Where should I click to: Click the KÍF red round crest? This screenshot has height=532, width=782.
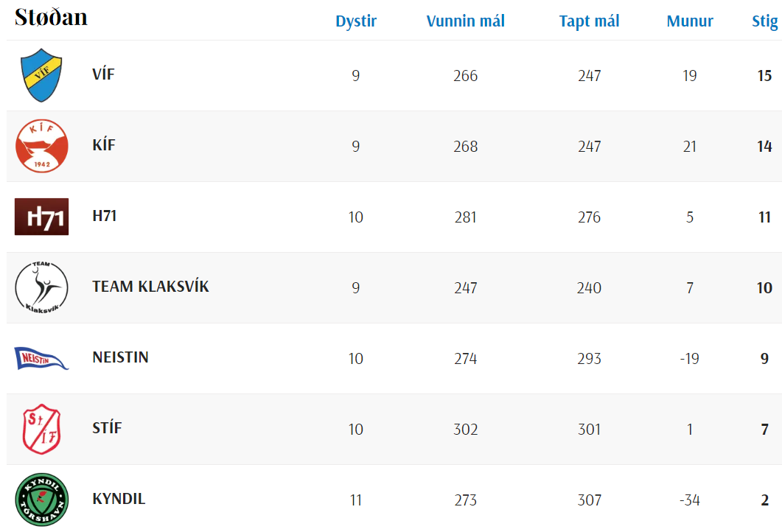(x=41, y=146)
